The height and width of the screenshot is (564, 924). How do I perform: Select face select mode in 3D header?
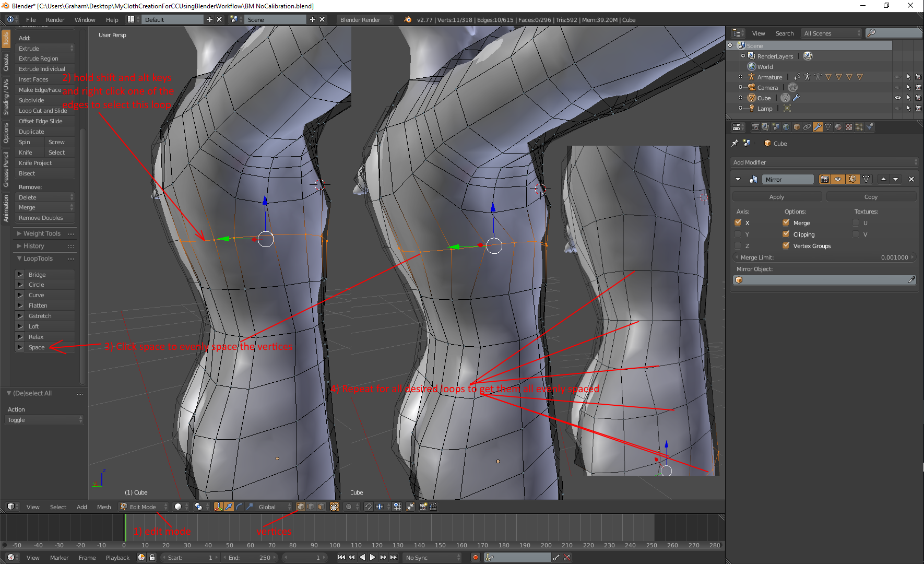(322, 507)
